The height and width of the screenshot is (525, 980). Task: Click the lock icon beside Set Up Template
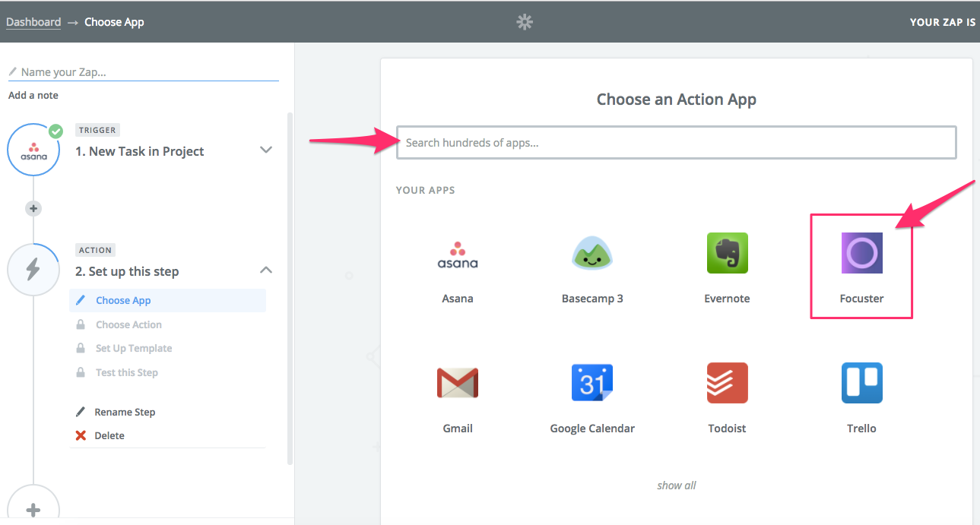[x=81, y=348]
